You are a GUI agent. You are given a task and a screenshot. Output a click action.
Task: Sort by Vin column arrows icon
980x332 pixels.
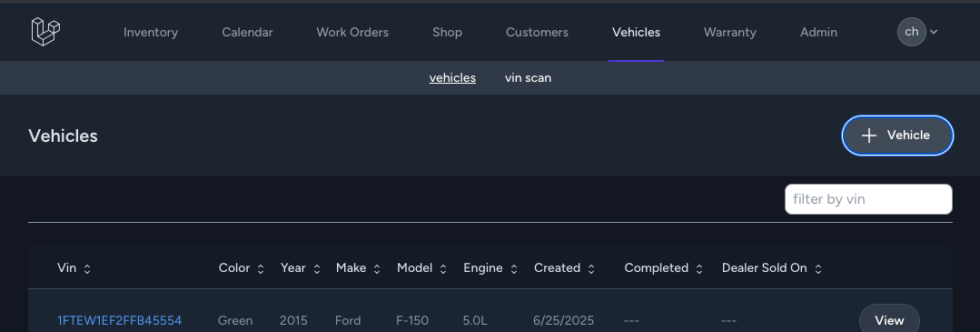click(x=87, y=268)
